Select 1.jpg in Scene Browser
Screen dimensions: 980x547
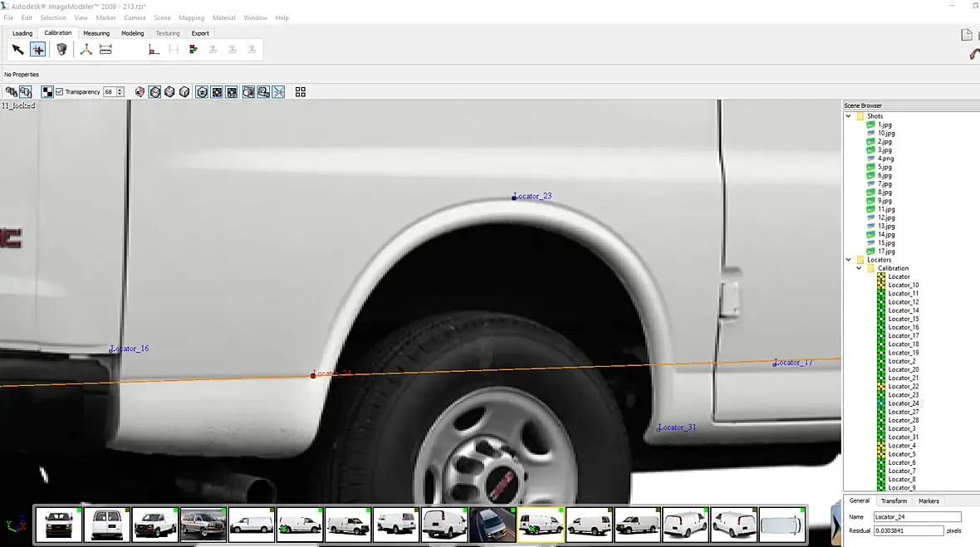tap(884, 125)
